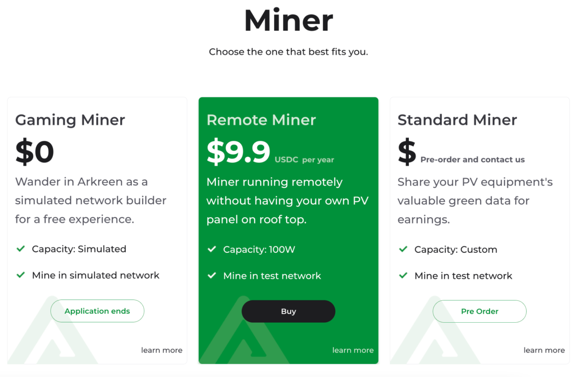The width and height of the screenshot is (588, 377).
Task: Click the Application ends button
Action: (97, 311)
